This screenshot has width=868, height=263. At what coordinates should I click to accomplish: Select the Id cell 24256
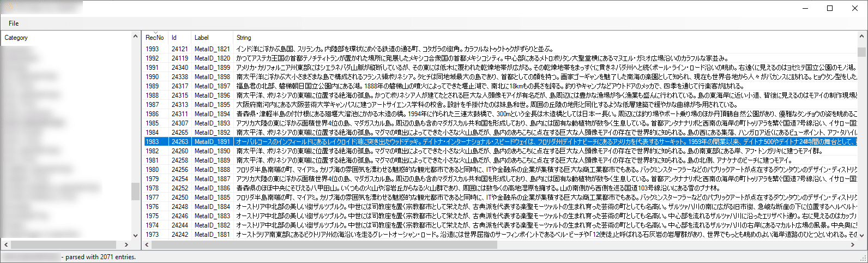point(180,169)
